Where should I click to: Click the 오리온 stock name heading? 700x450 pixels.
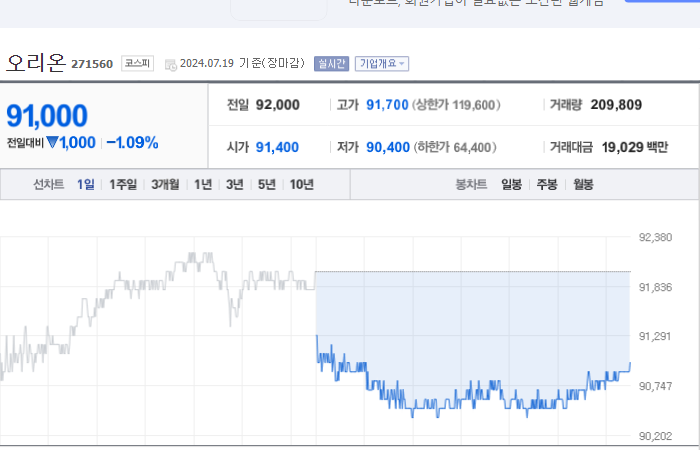click(x=36, y=62)
